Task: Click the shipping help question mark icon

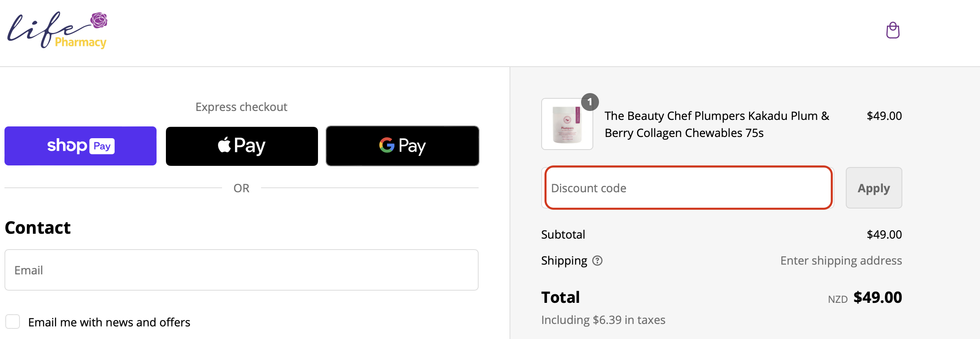Action: point(597,261)
